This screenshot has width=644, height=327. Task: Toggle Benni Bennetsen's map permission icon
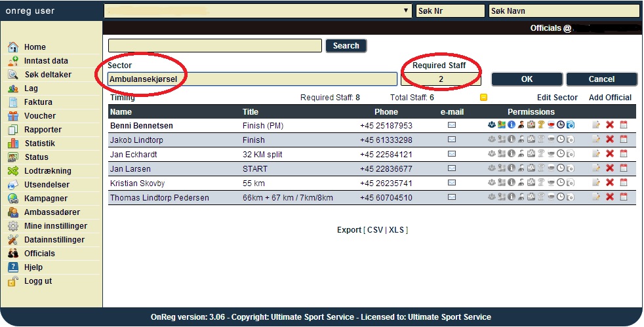click(x=502, y=125)
